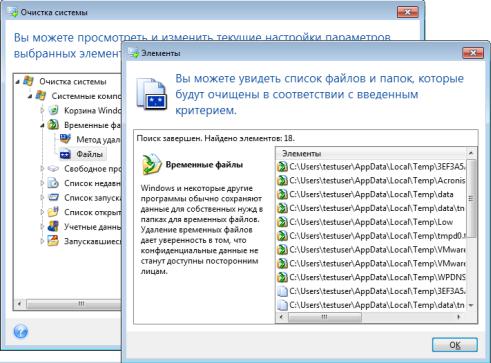Select the C:\Users\testuser\AppData\Local\Temp\tmpd0 row text
Screen dimensions: 491x363
coord(377,236)
